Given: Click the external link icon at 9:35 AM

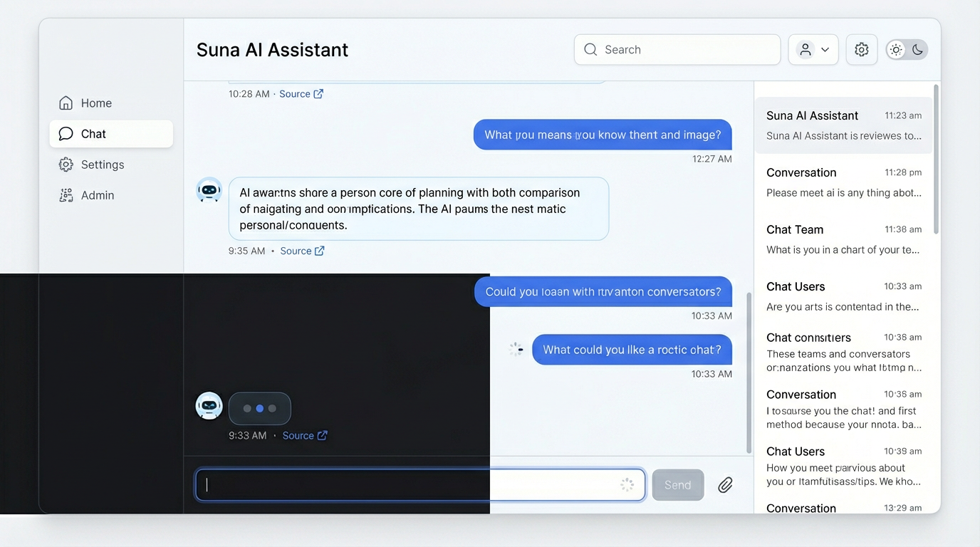Looking at the screenshot, I should (x=320, y=251).
